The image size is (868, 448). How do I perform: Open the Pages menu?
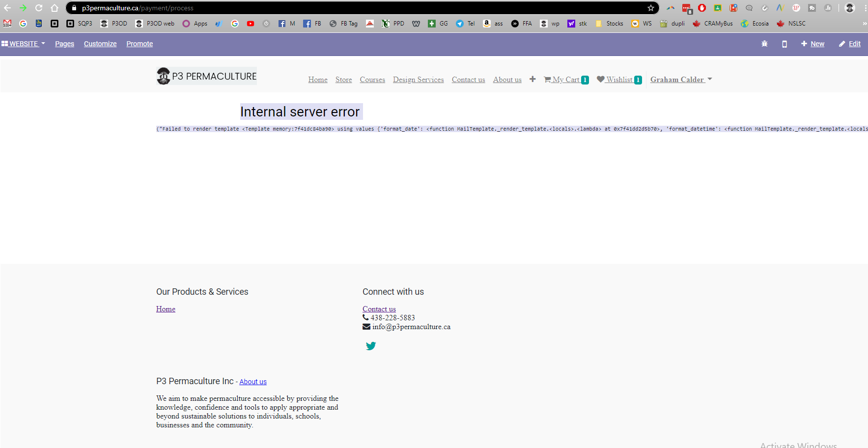(x=64, y=44)
